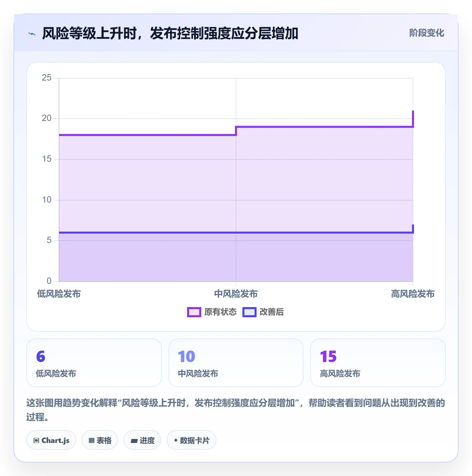Toggle the 改善后 legend series
This screenshot has height=476, width=472.
point(263,312)
